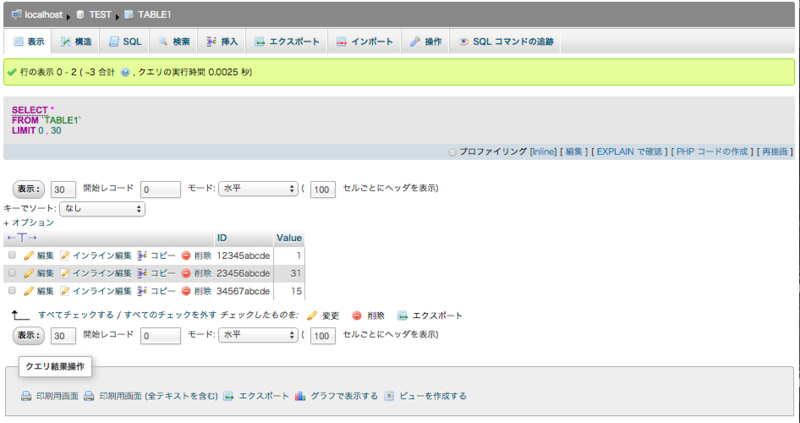The height and width of the screenshot is (423, 800).
Task: Click インライン編集 icon for row 12345abcde
Action: (x=65, y=256)
